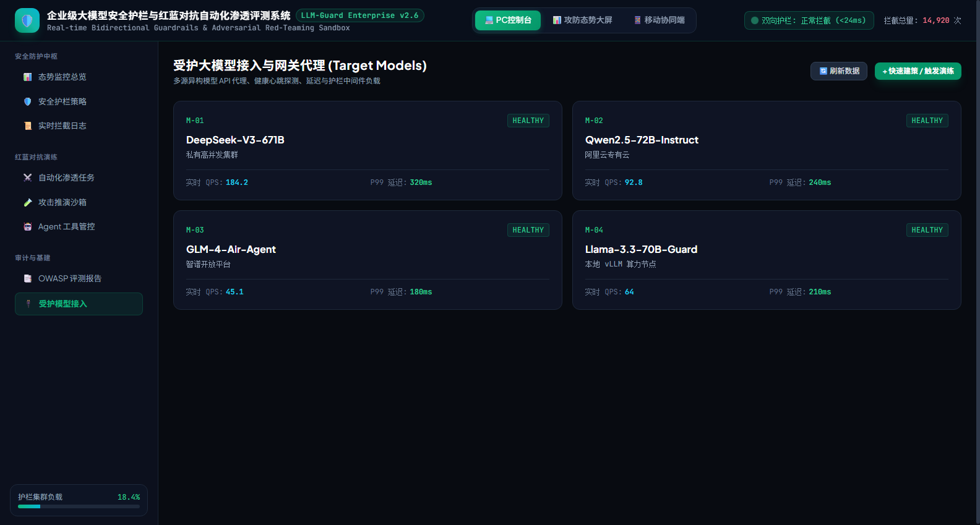Switch to the PC控制台 view
Image resolution: width=980 pixels, height=525 pixels.
click(x=508, y=20)
